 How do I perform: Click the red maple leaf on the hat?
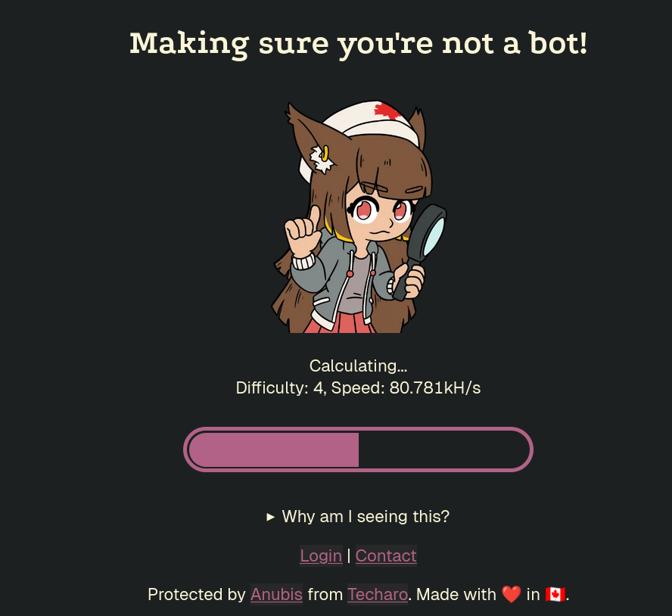click(x=388, y=111)
